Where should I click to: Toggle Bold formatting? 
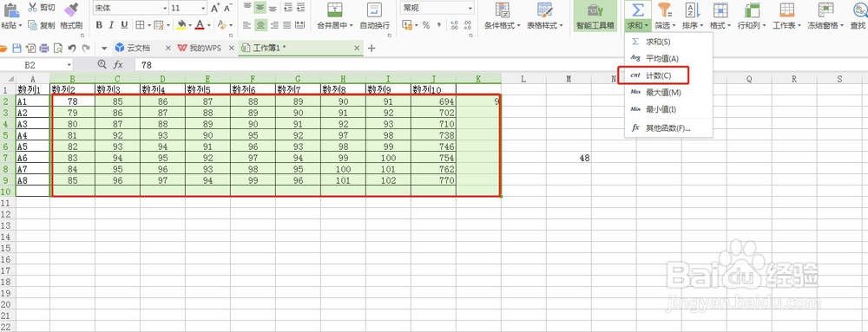coord(99,25)
